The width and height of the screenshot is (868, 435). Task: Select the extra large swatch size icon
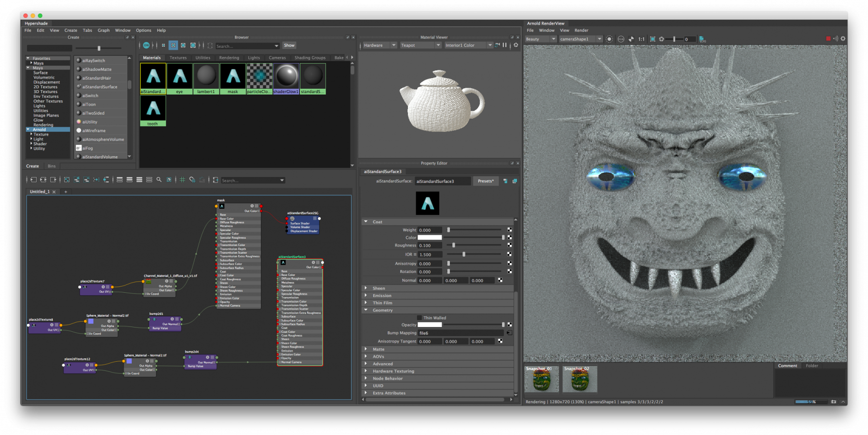pos(193,45)
